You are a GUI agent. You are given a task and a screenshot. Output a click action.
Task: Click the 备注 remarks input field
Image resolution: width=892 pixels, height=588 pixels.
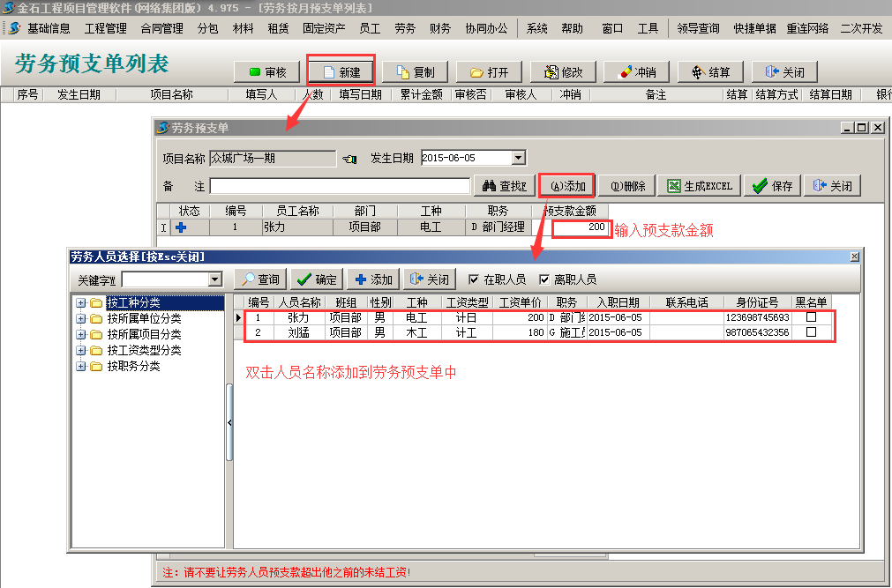tap(340, 186)
